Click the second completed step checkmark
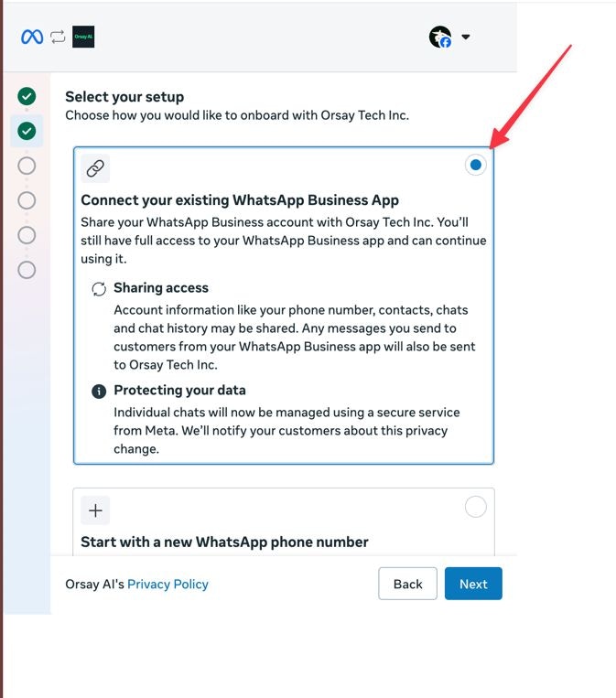 [27, 131]
